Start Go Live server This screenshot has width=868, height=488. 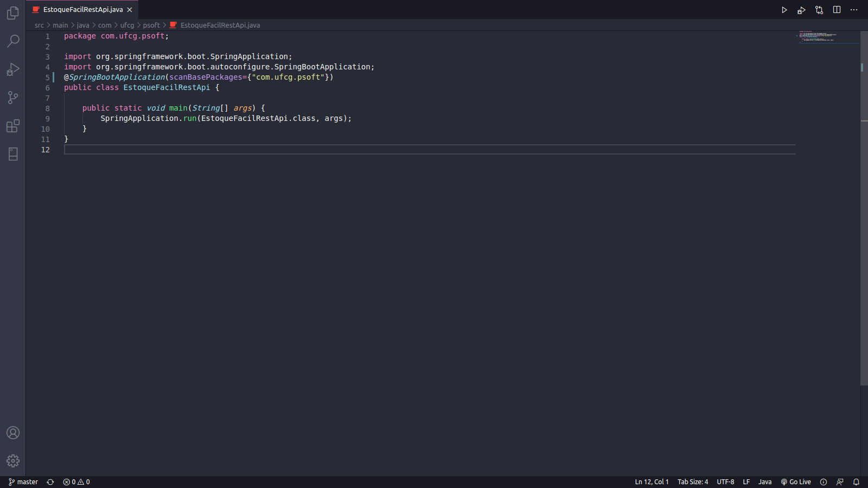(x=796, y=482)
